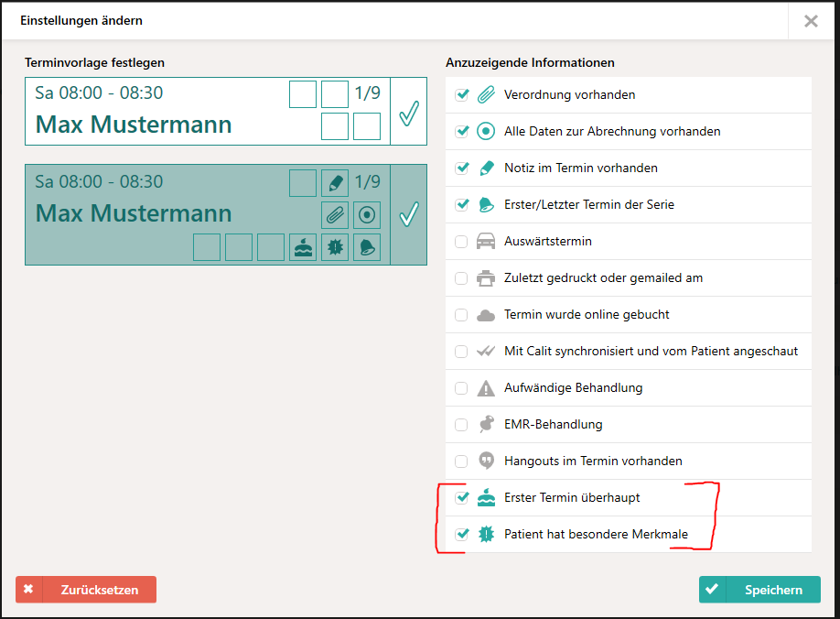Screen dimensions: 840x619
Task: Click the pencil icon beside Notiz im Termin
Action: point(486,168)
